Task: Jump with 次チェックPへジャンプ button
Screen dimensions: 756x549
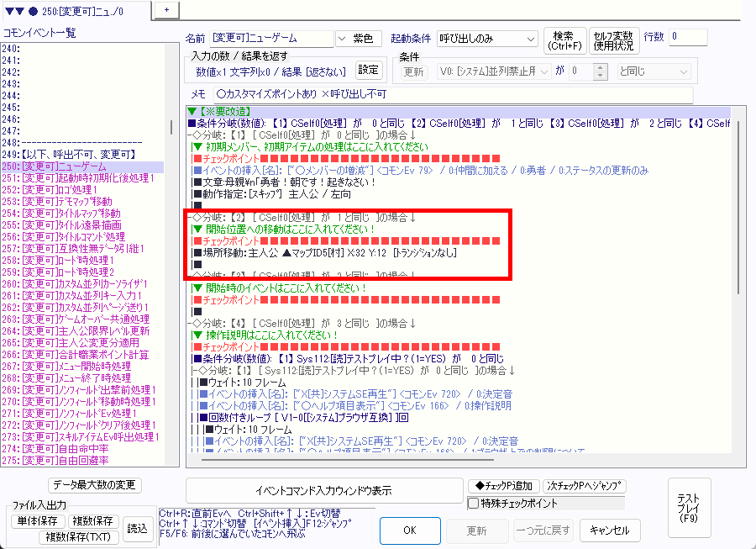Action: (585, 486)
